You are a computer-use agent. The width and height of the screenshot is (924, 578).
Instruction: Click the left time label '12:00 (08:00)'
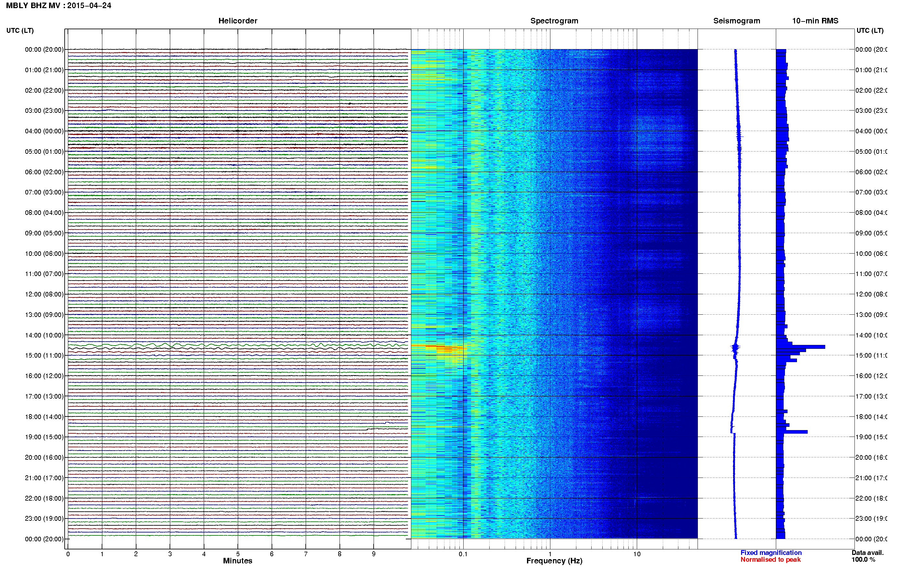point(44,294)
